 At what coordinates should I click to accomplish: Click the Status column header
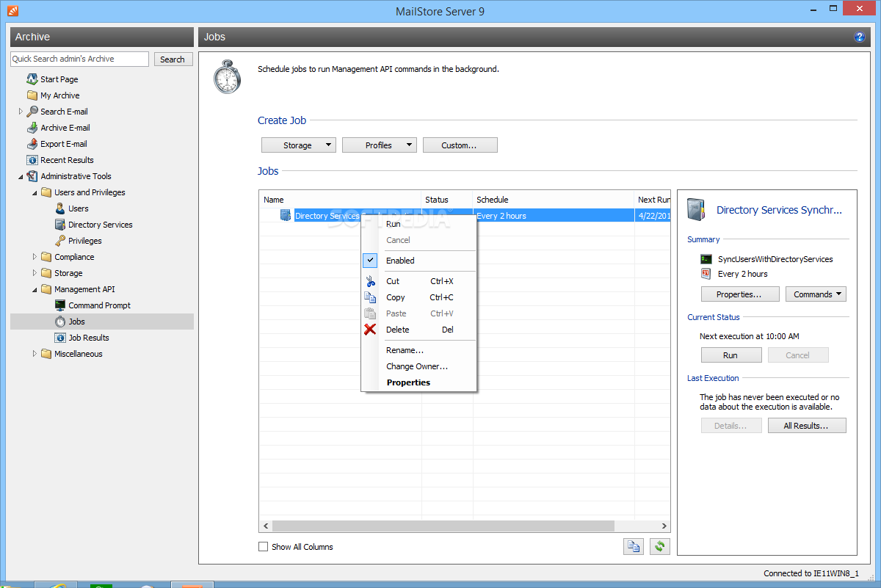447,200
